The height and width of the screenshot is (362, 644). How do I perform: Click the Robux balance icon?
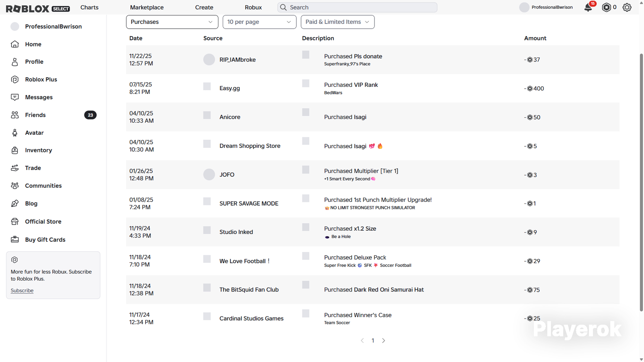click(x=606, y=8)
